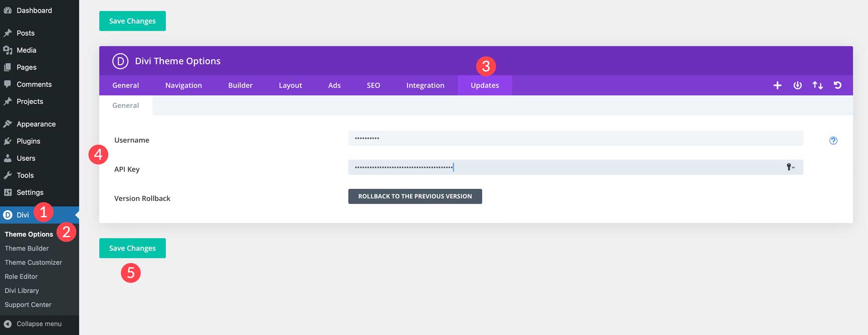Click the bottom Save Changes button
Viewport: 868px width, 335px height.
(x=133, y=248)
